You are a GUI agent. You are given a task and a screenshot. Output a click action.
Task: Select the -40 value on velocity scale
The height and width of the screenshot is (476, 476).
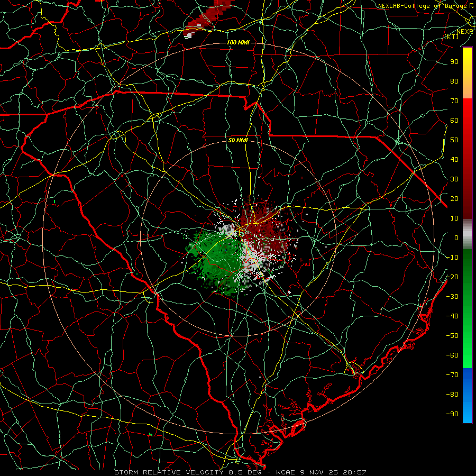pyautogui.click(x=452, y=316)
